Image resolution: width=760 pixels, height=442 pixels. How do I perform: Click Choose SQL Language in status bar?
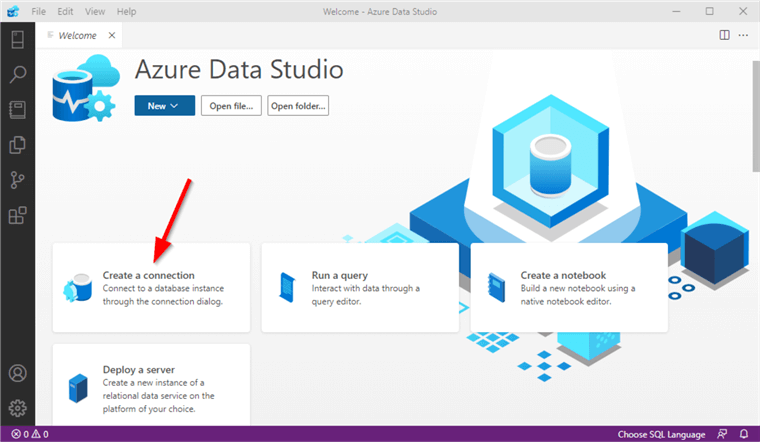[x=661, y=434]
